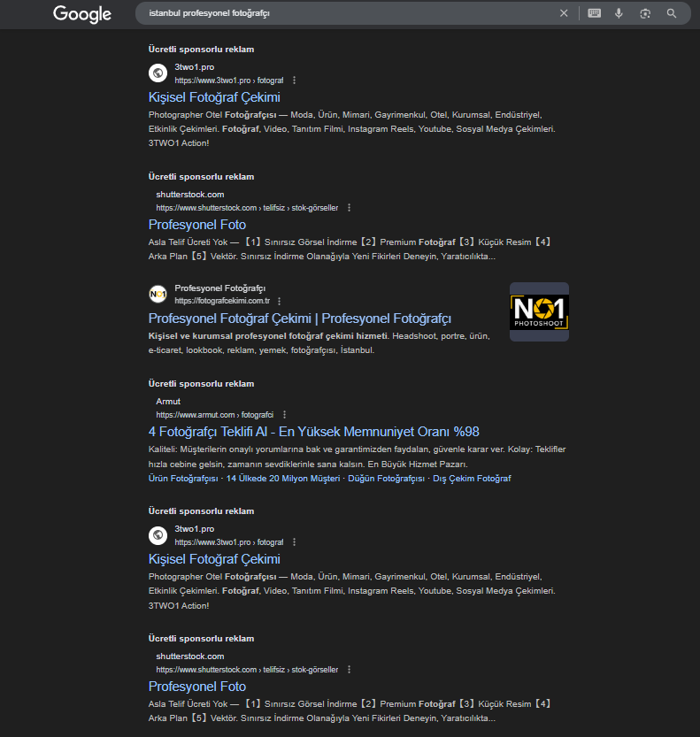Open search by image camera icon
The image size is (700, 737).
[x=645, y=13]
